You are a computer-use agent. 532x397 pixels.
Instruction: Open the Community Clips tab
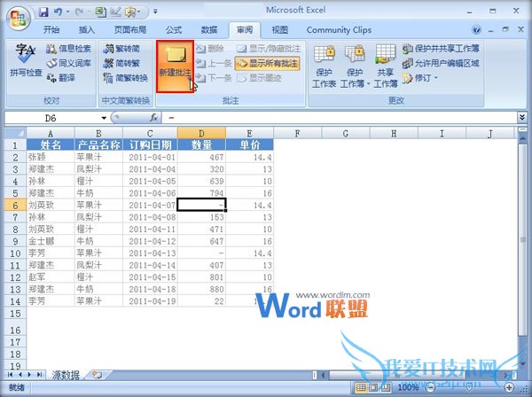[339, 30]
